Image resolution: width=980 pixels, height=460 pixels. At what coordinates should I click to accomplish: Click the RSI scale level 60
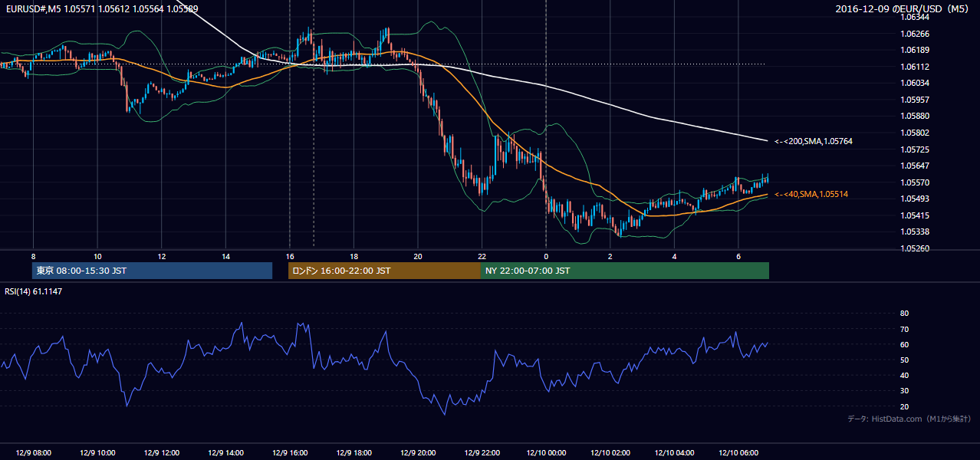coord(904,344)
